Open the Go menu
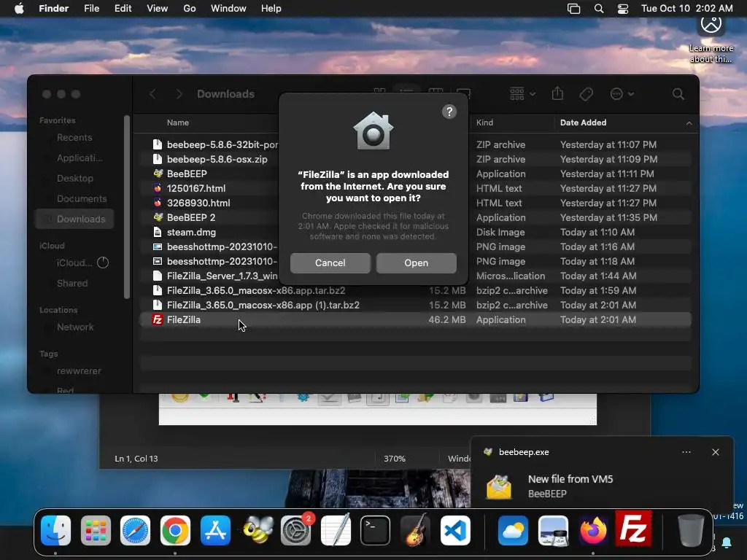This screenshot has height=560, width=747. pos(189,9)
